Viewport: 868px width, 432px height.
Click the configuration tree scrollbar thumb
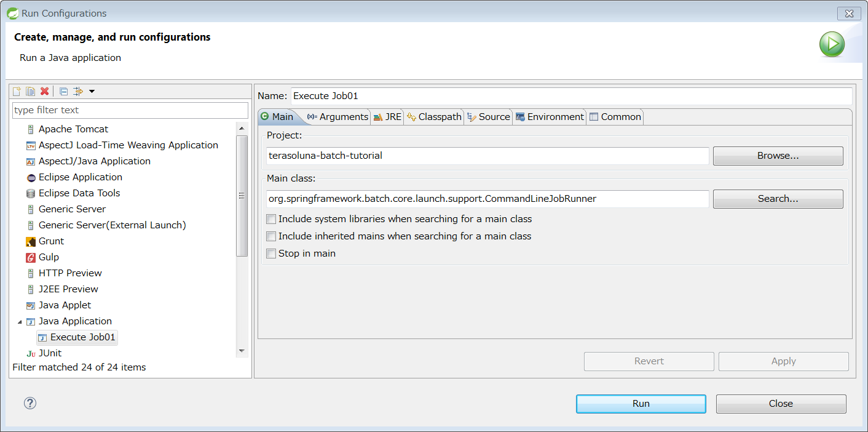coord(242,196)
